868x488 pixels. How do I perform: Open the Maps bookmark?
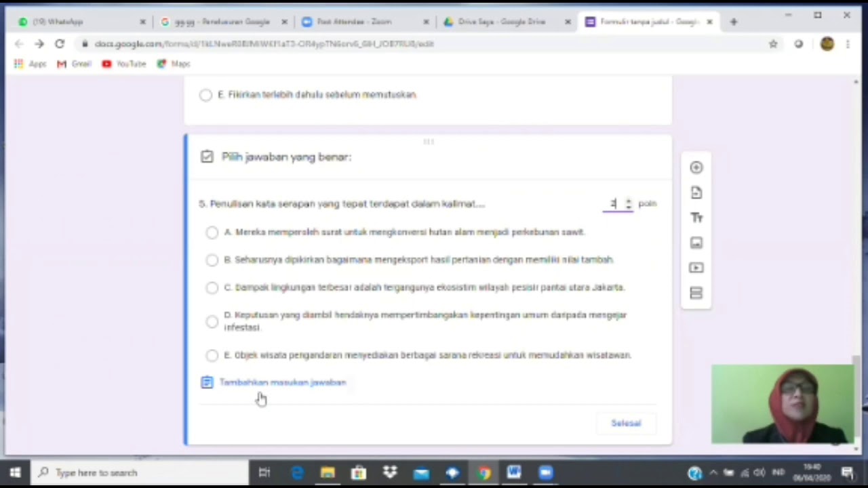pyautogui.click(x=174, y=64)
